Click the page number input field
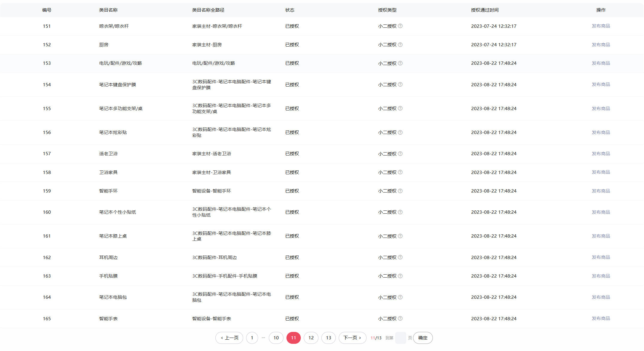The image size is (644, 351). point(401,338)
